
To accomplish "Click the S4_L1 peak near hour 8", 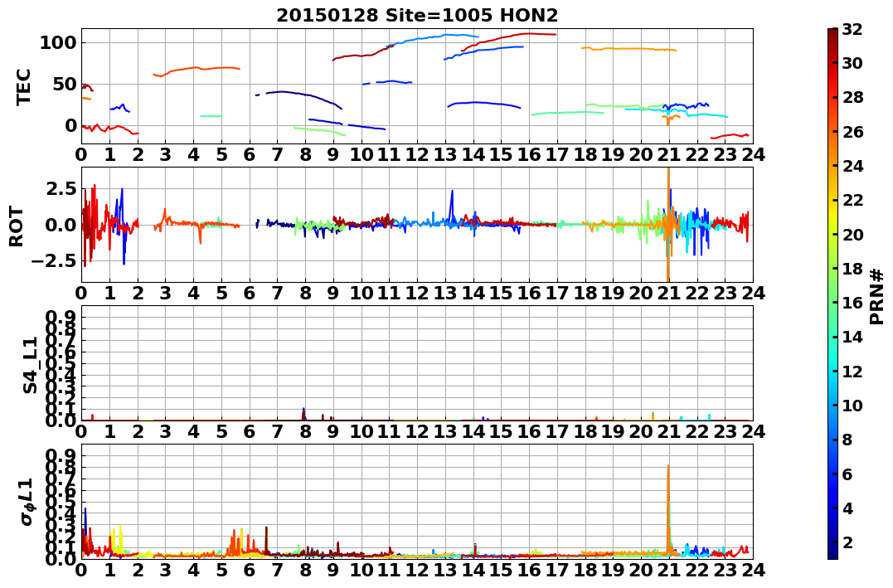I will point(303,414).
